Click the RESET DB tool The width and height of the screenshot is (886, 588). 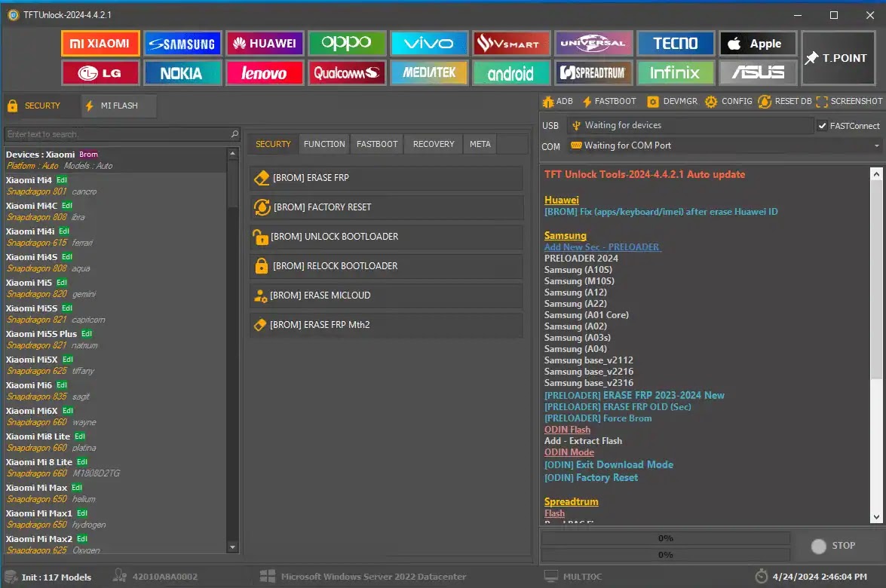coord(785,101)
